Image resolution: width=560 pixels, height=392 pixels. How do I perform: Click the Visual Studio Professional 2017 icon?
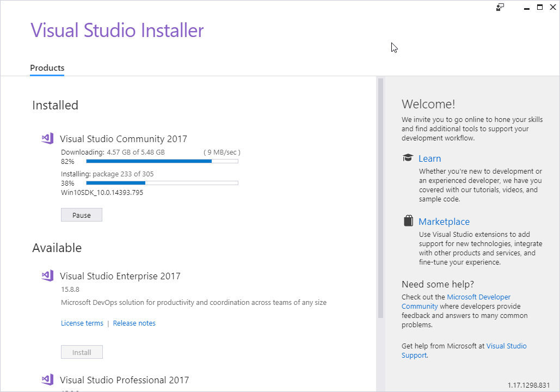coord(47,379)
